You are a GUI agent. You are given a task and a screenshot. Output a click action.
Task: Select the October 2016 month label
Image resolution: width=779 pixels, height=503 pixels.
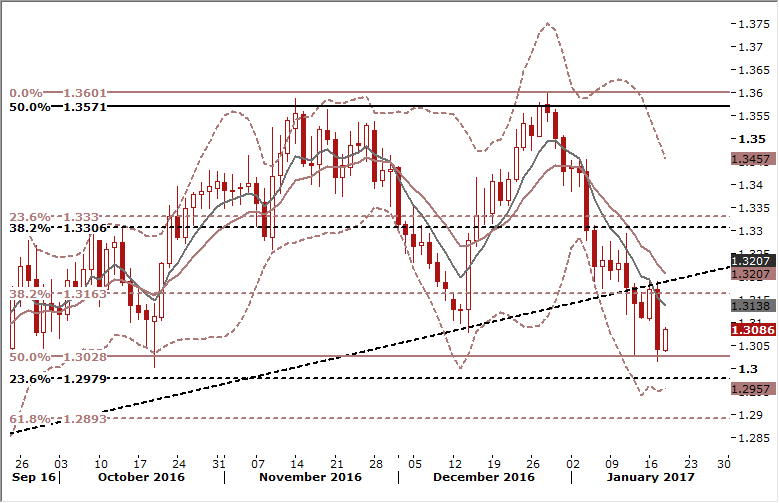[141, 477]
